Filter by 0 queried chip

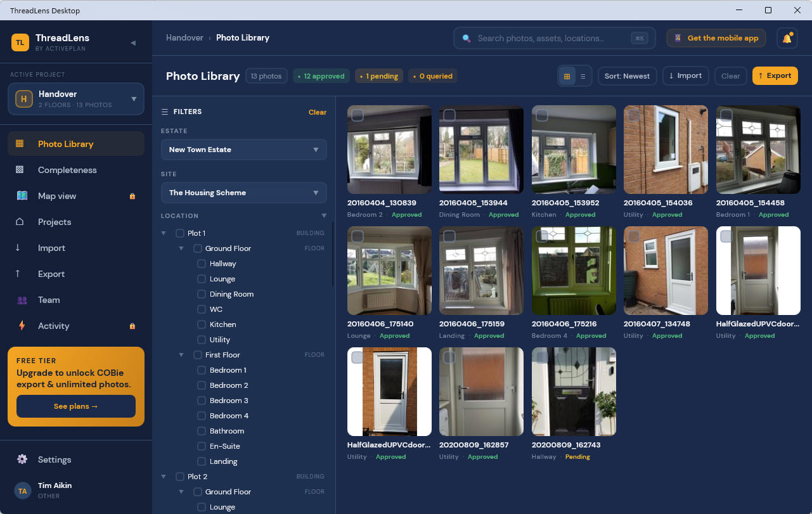(x=433, y=76)
